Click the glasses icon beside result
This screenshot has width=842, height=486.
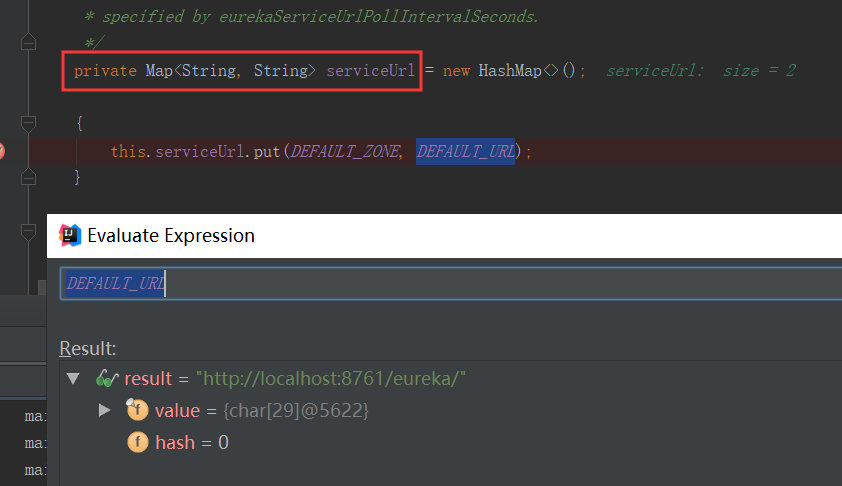[x=107, y=379]
